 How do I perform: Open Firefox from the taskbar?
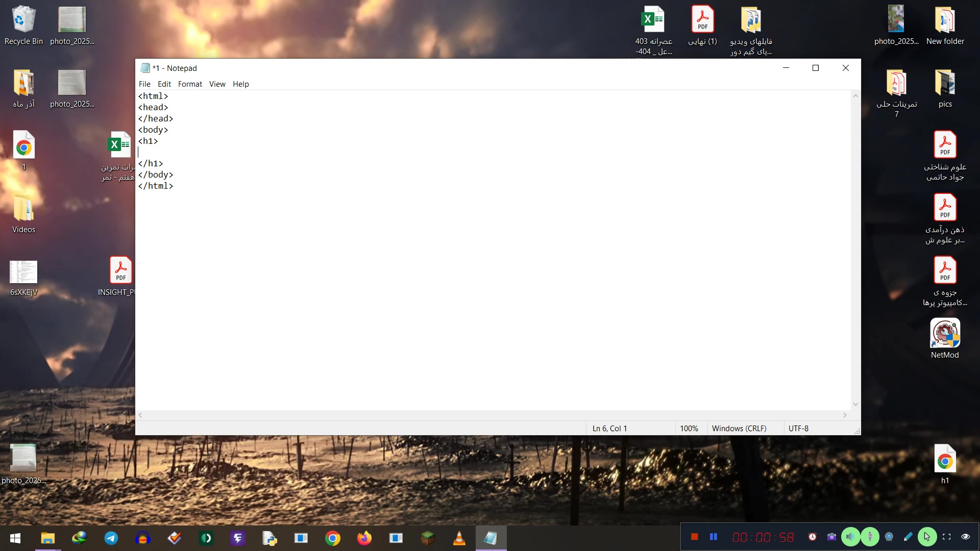pos(364,538)
